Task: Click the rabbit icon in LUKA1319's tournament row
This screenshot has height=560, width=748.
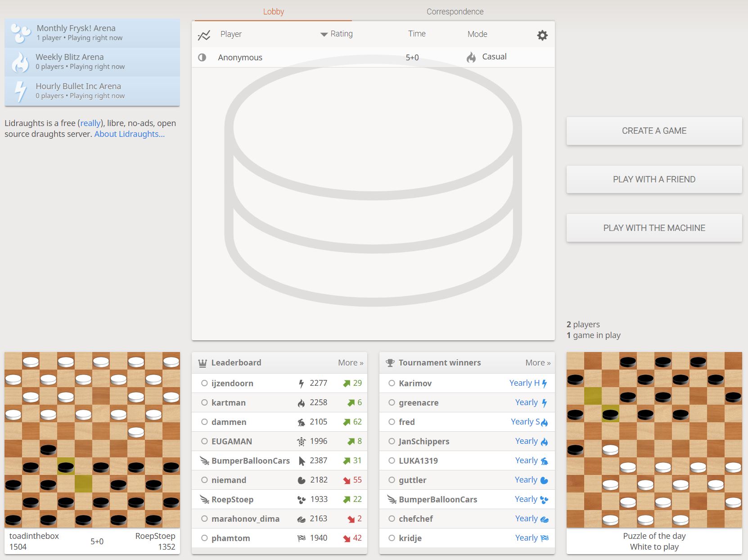Action: click(545, 461)
